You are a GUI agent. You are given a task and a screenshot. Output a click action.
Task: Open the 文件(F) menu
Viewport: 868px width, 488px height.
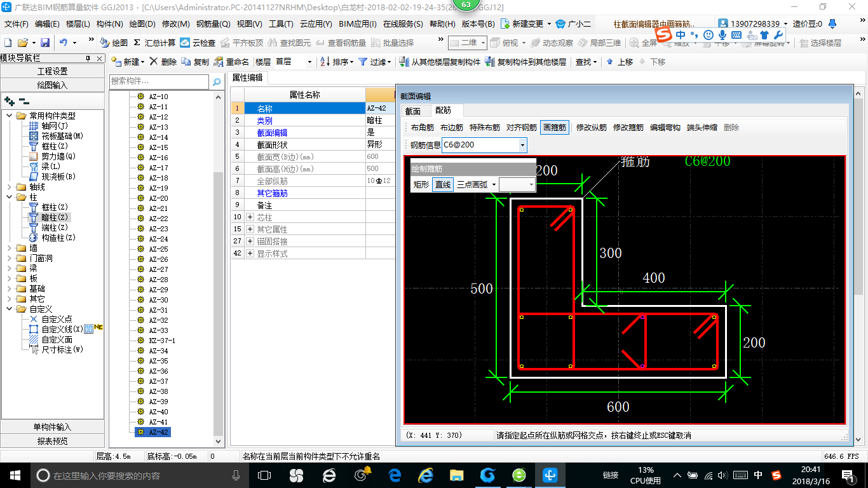16,24
